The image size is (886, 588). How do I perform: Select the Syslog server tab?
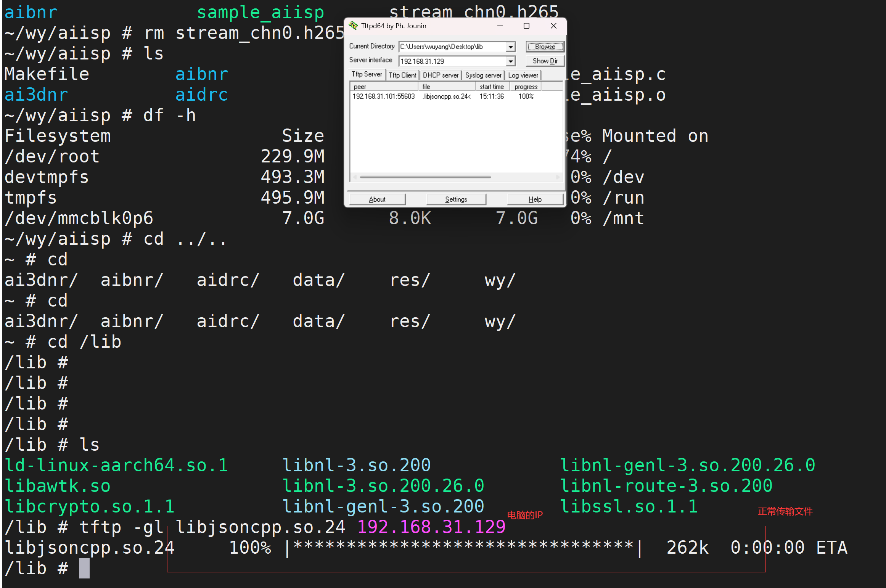483,75
